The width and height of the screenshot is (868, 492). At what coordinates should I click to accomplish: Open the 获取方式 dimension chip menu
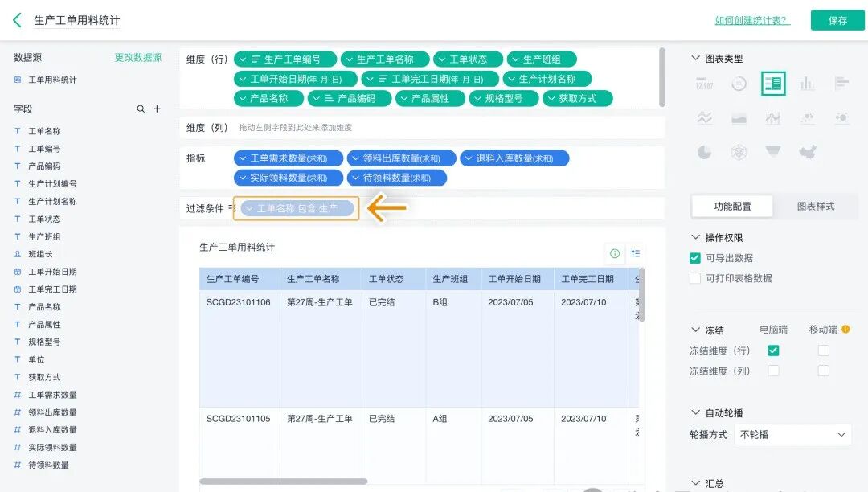coord(551,99)
